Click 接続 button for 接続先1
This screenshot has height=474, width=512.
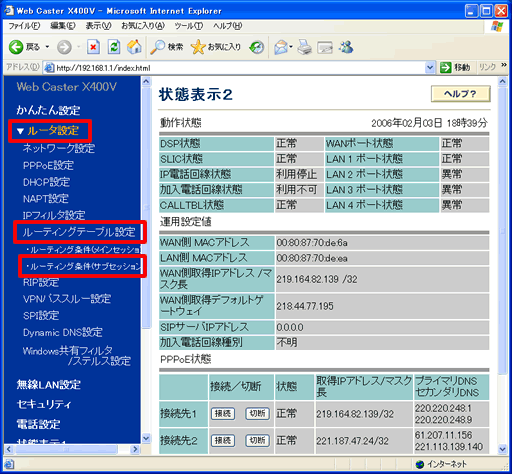[223, 414]
